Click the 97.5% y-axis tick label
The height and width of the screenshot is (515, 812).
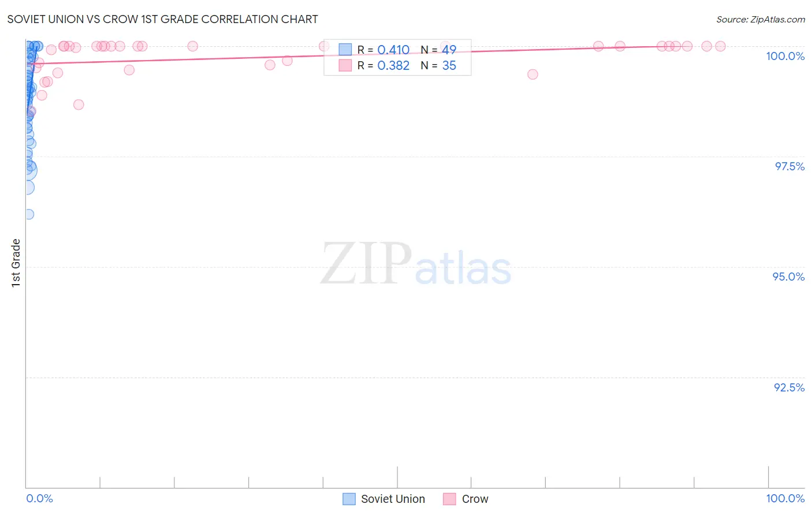click(789, 166)
